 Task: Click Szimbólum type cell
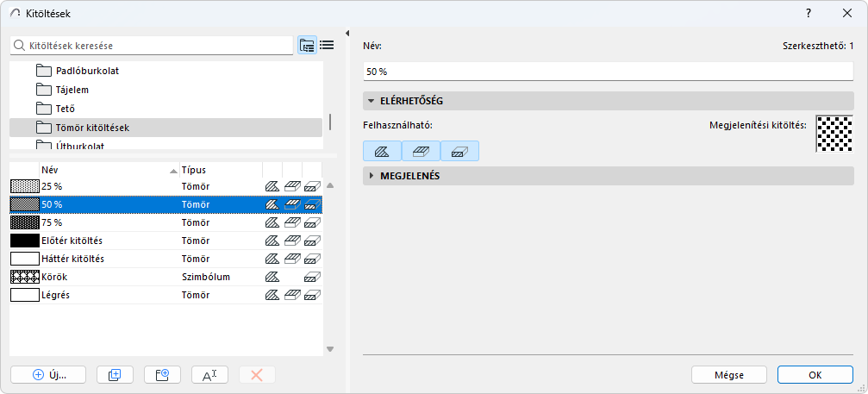point(206,277)
